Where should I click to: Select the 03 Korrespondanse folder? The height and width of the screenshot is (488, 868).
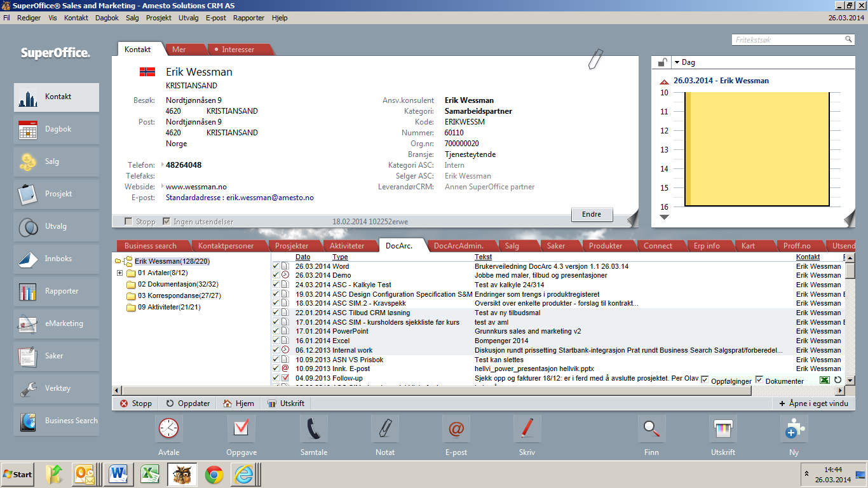point(173,296)
